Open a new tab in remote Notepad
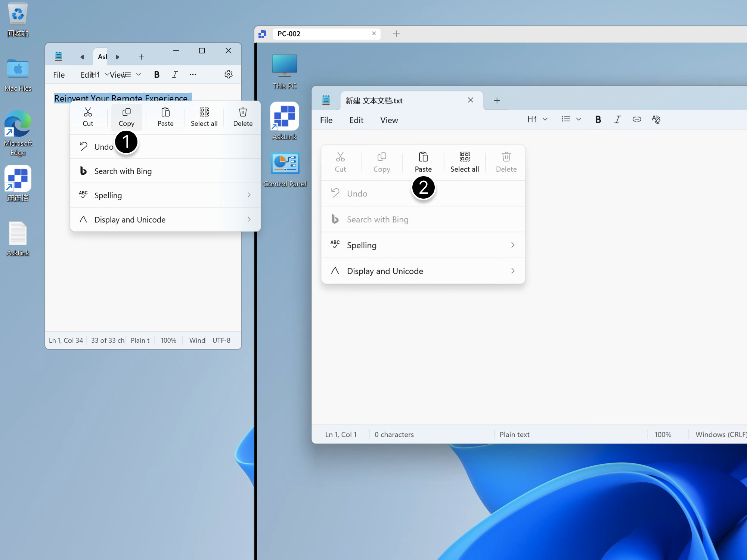Image resolution: width=747 pixels, height=560 pixels. (497, 100)
